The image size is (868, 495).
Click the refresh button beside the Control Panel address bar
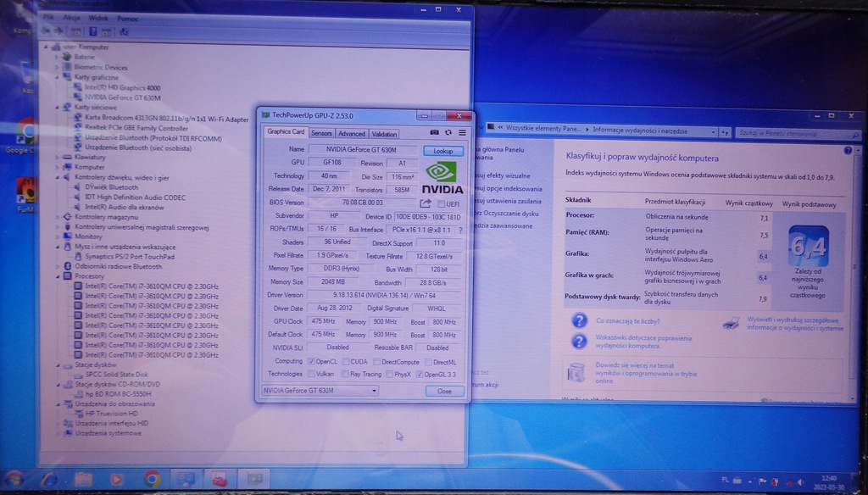tap(726, 132)
